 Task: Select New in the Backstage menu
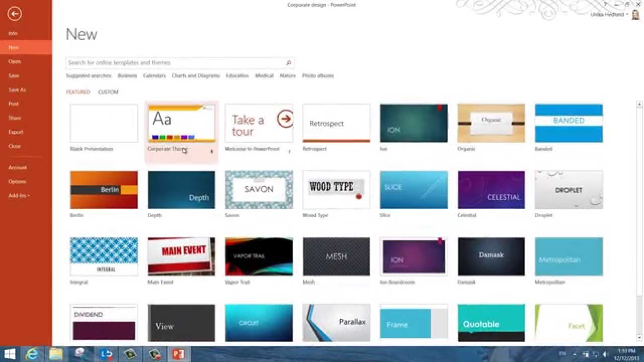[x=14, y=47]
